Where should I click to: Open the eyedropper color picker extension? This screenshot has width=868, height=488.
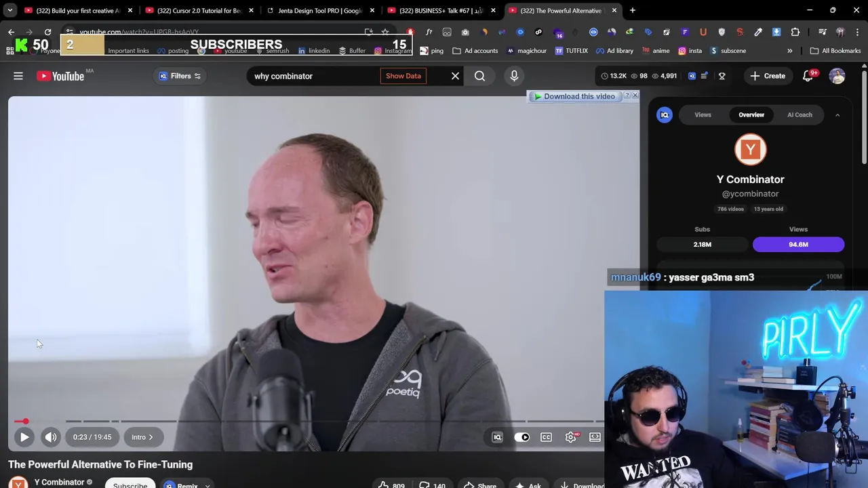(758, 32)
